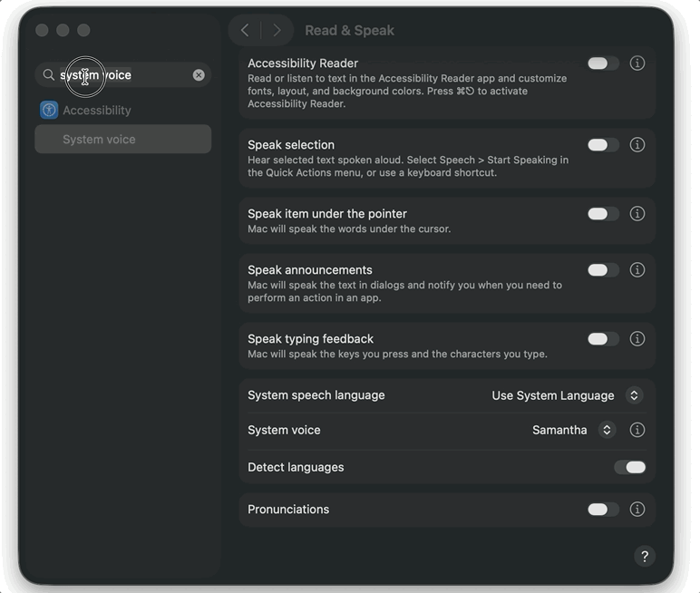The width and height of the screenshot is (700, 593).
Task: Select System voice search result
Action: (122, 140)
